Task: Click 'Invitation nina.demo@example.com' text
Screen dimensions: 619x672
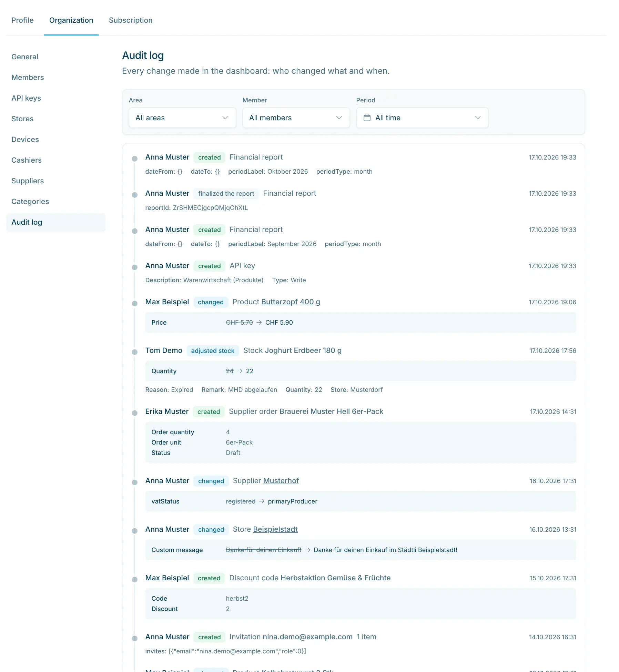Action: [291, 637]
